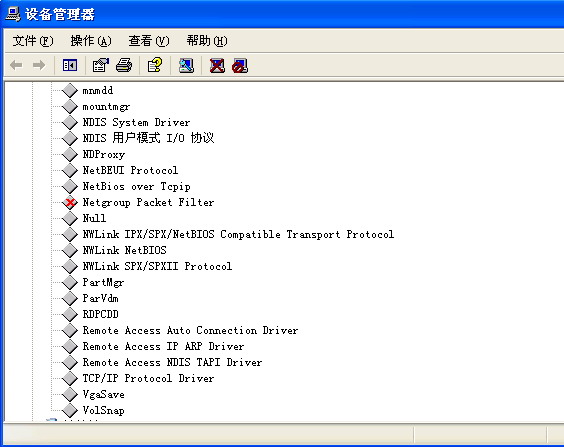Image resolution: width=564 pixels, height=447 pixels.
Task: Open the Properties toolbar icon
Action: tap(101, 65)
